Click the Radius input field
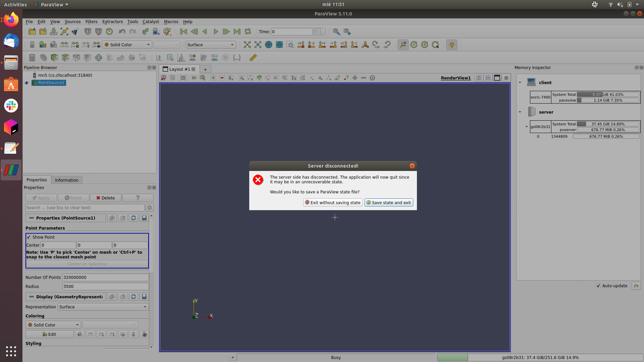 tap(106, 286)
